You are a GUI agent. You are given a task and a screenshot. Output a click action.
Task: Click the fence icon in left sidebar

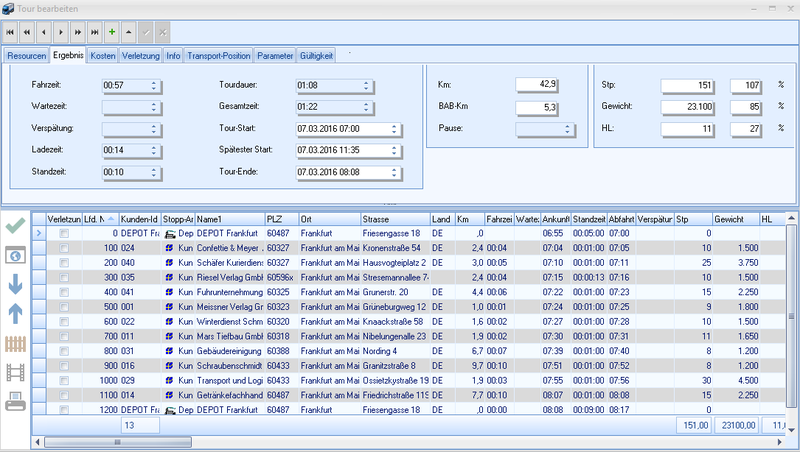click(16, 344)
